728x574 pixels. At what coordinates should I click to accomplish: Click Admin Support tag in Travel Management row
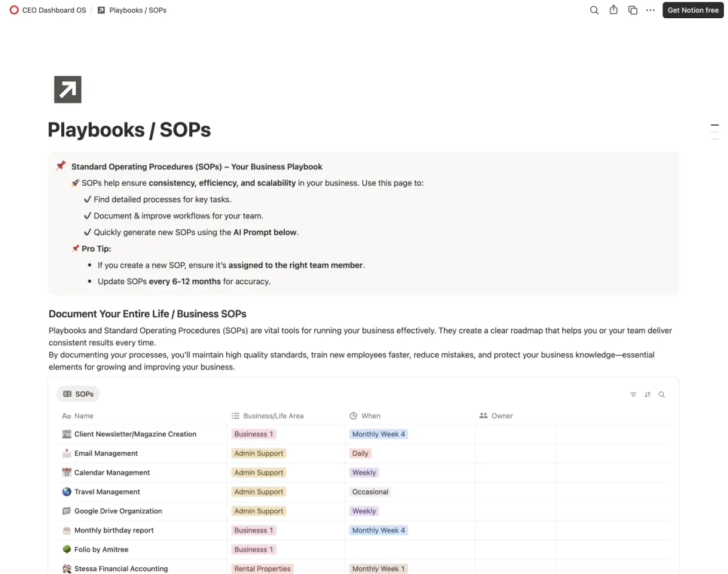[259, 492]
